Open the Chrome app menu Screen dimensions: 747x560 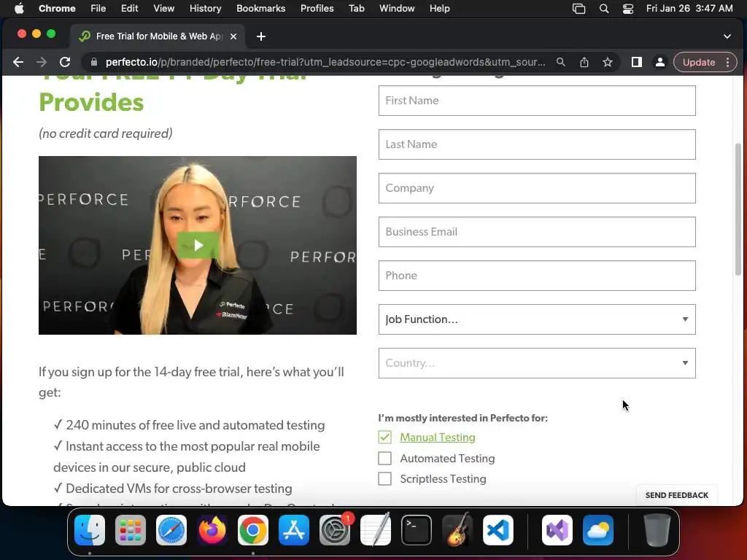tap(57, 9)
